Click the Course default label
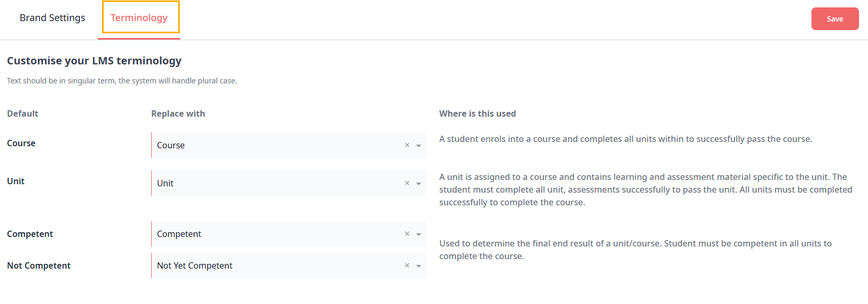This screenshot has width=868, height=304. [x=21, y=143]
